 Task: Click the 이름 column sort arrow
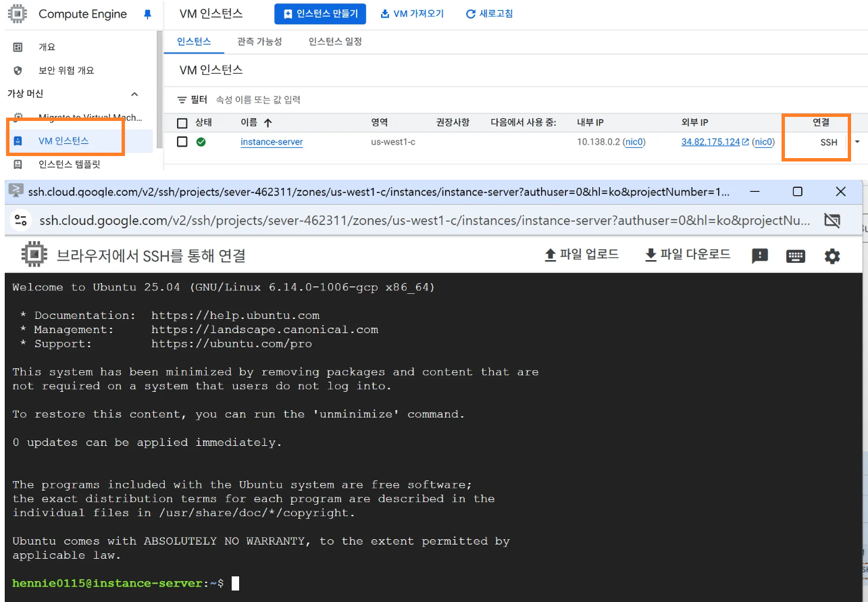point(267,123)
